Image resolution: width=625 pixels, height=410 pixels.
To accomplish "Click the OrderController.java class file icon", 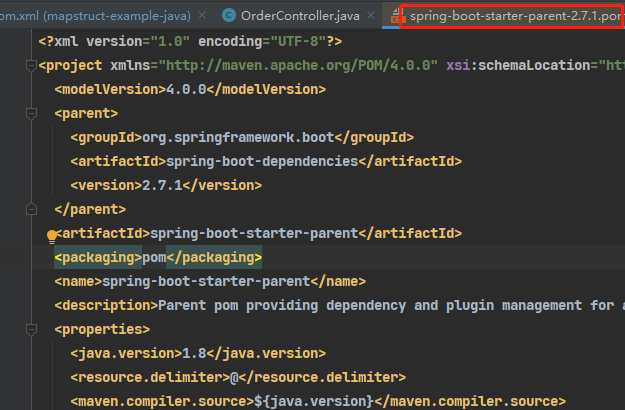I will click(230, 15).
